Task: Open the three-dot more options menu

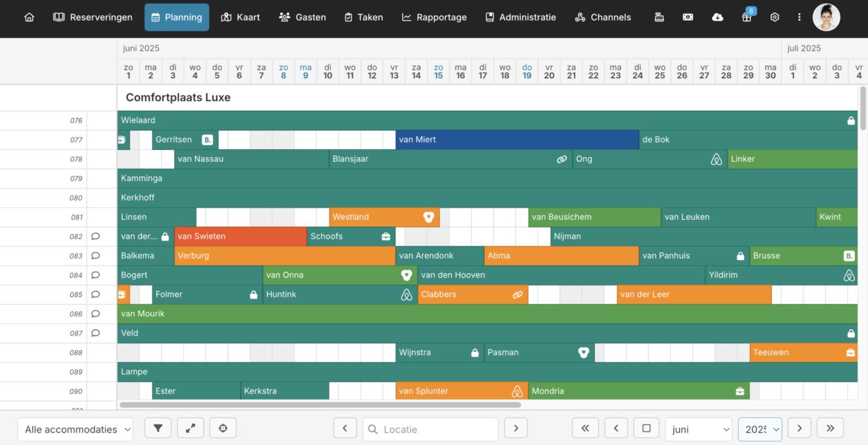Action: pyautogui.click(x=799, y=17)
